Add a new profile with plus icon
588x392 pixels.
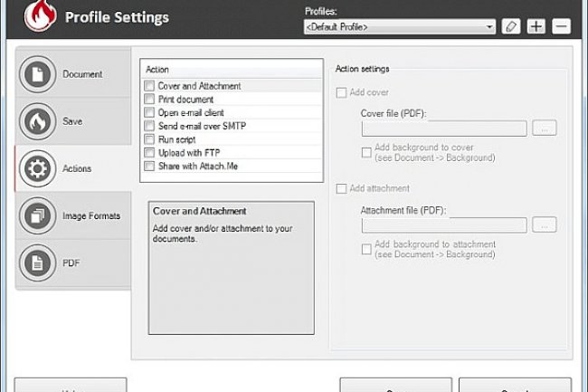(536, 27)
